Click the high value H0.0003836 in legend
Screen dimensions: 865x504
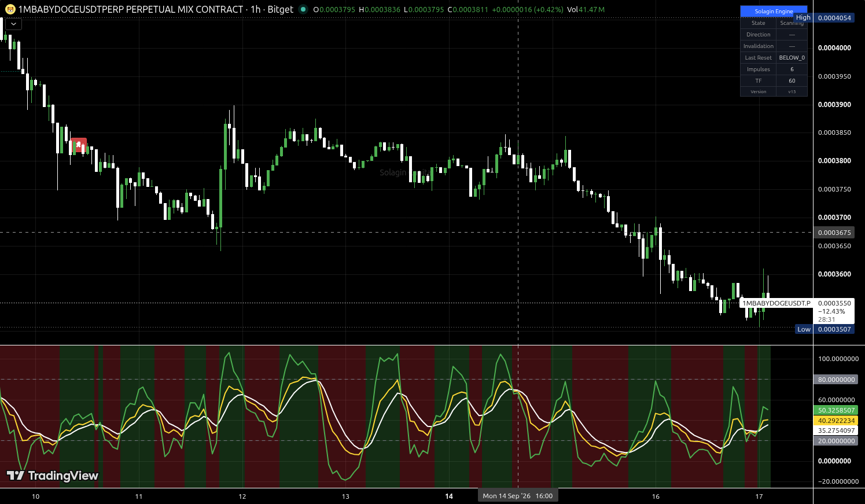click(x=380, y=10)
